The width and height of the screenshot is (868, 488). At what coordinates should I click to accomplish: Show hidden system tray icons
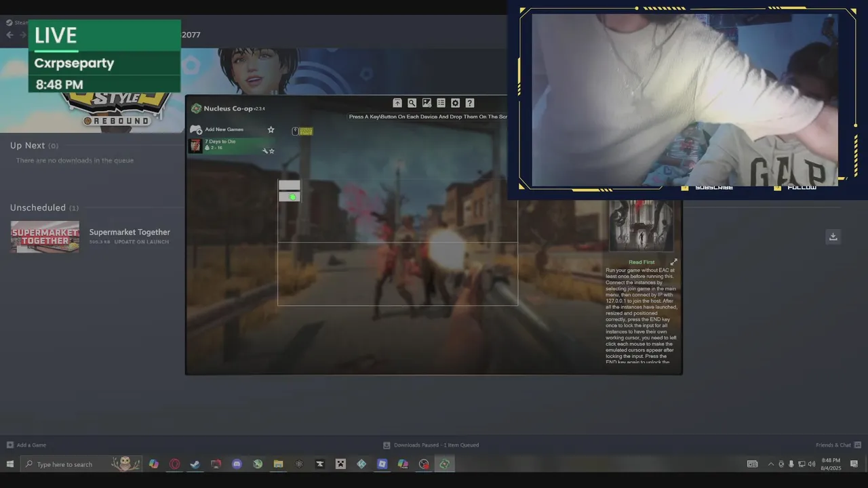coord(770,464)
